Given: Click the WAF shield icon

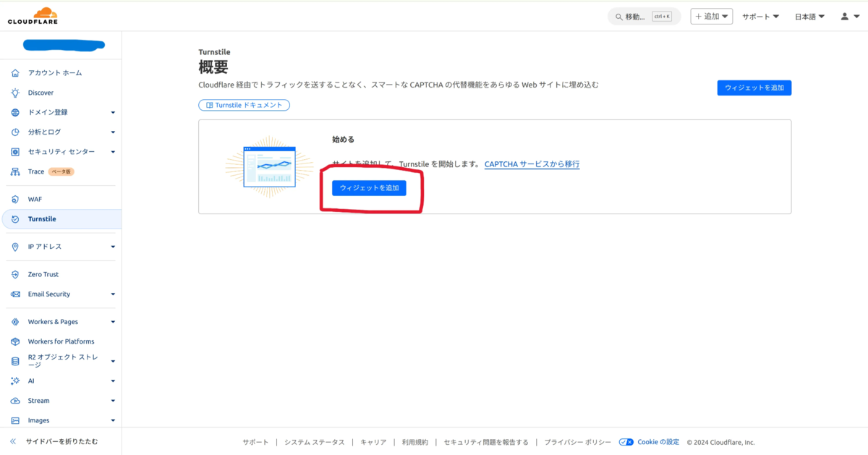Looking at the screenshot, I should [x=15, y=199].
